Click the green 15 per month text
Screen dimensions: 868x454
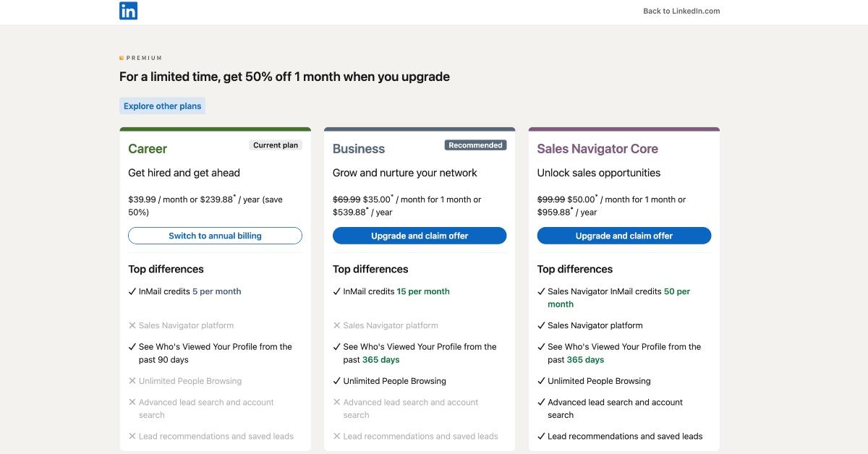[423, 291]
